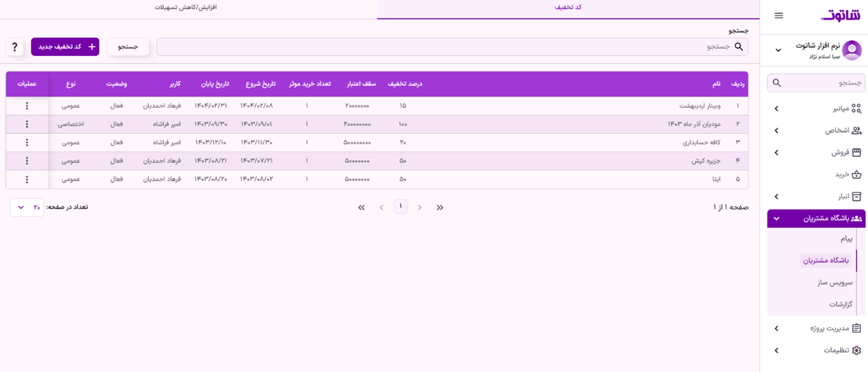Click three-dot menu for جزیره کیش row

(27, 161)
